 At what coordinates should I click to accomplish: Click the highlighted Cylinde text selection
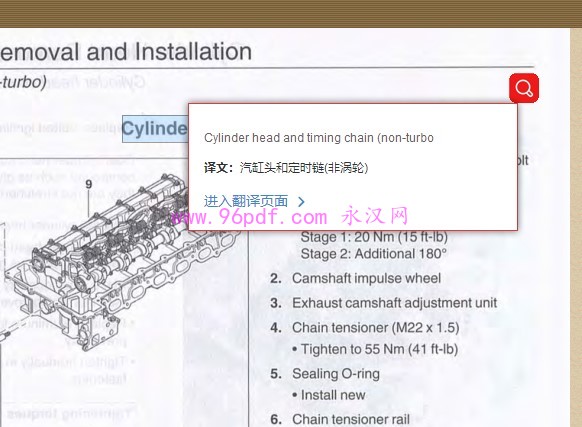[155, 129]
